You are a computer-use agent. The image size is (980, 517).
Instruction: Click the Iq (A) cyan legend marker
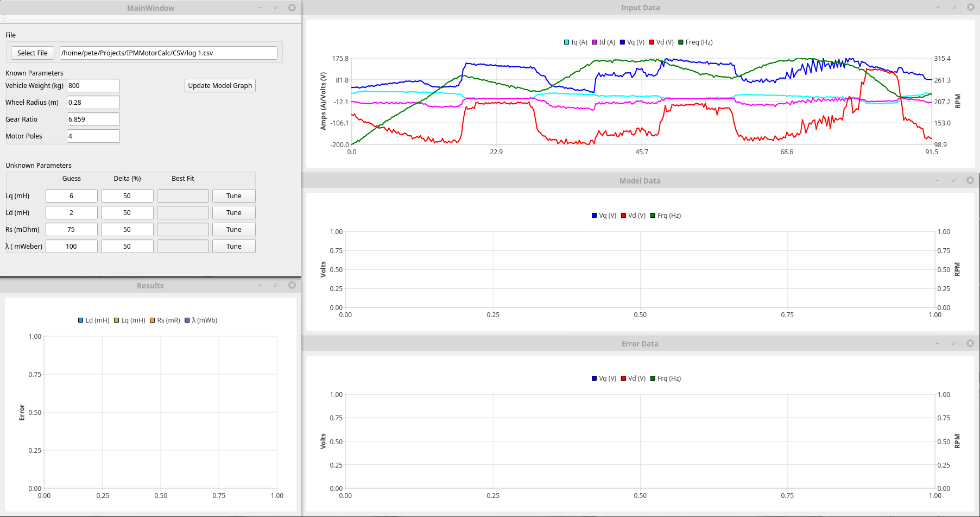click(567, 42)
